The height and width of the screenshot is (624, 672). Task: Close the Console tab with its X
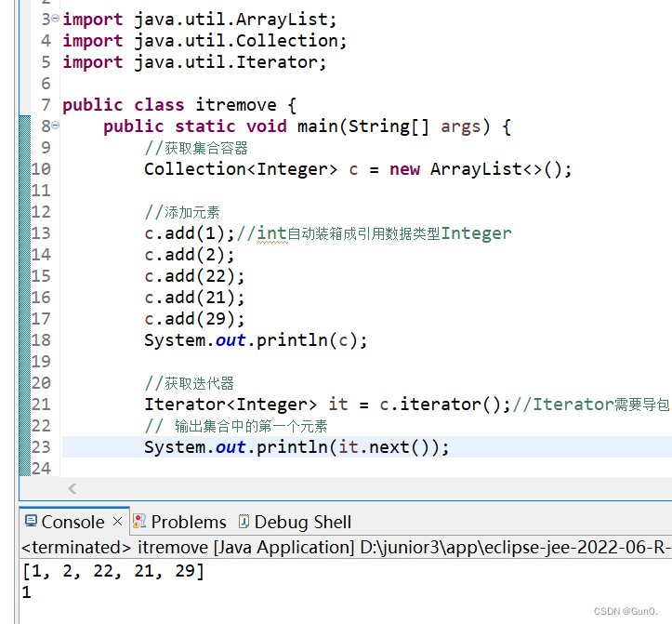117,522
